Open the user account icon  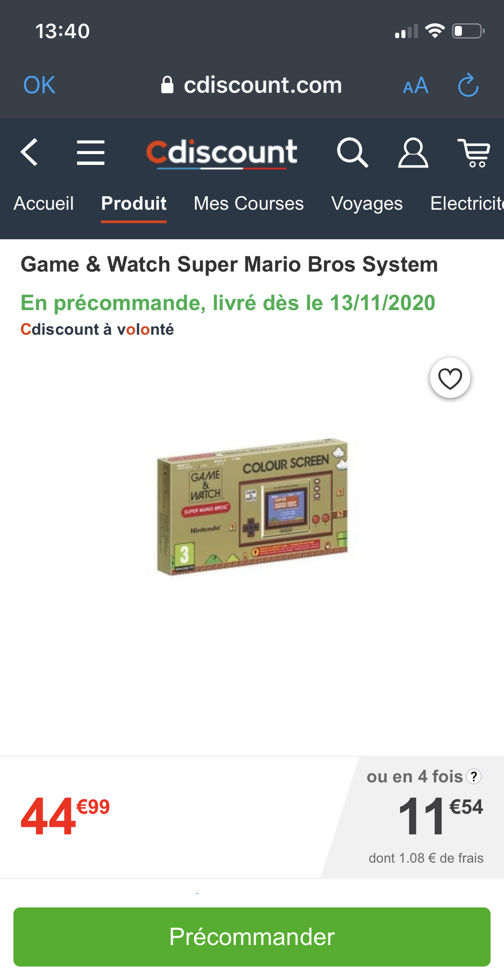click(413, 152)
